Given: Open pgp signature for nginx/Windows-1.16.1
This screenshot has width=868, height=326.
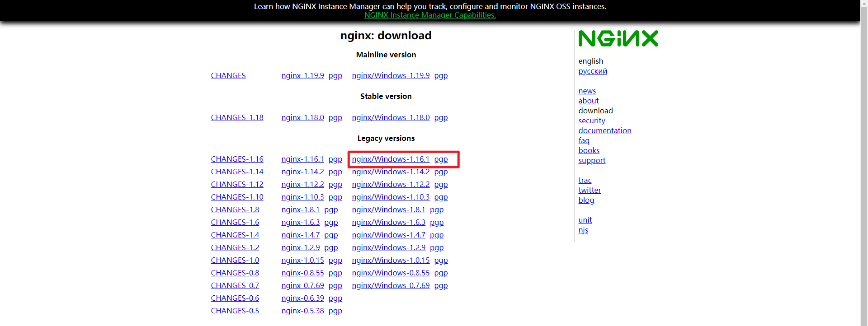Looking at the screenshot, I should pyautogui.click(x=441, y=159).
